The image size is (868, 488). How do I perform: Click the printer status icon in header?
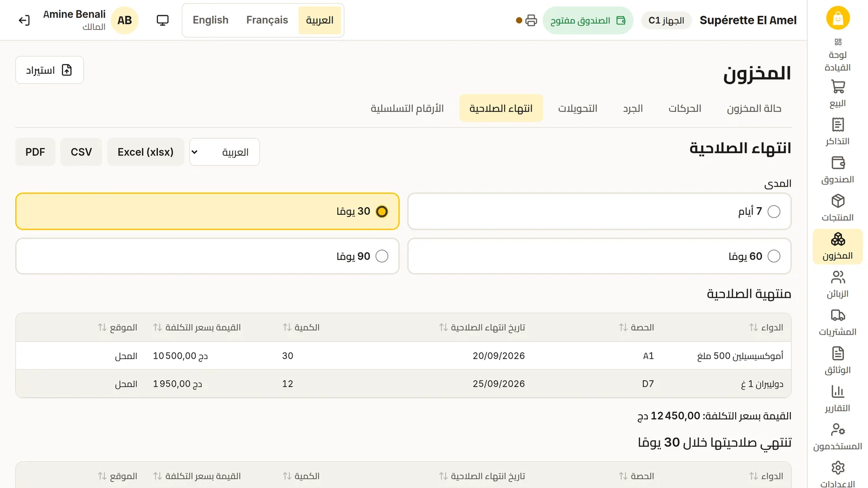pyautogui.click(x=531, y=21)
